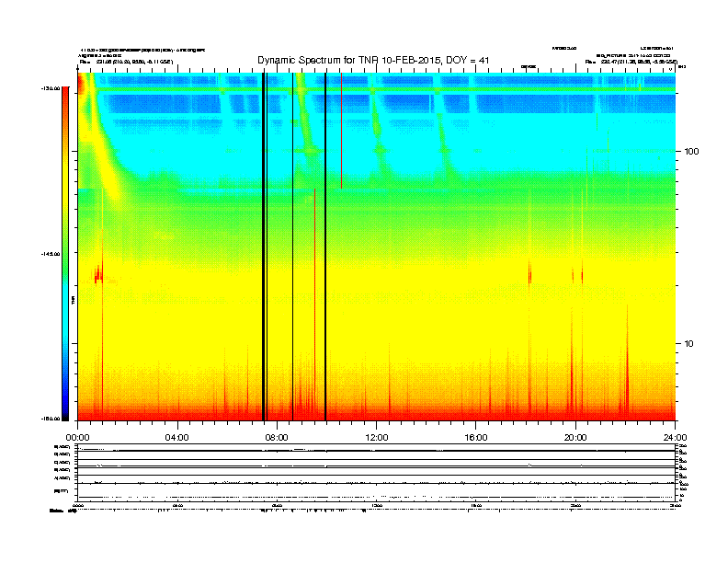Click the -145.00 color bar scale label
Viewport: 728px width, 563px height.
51,254
